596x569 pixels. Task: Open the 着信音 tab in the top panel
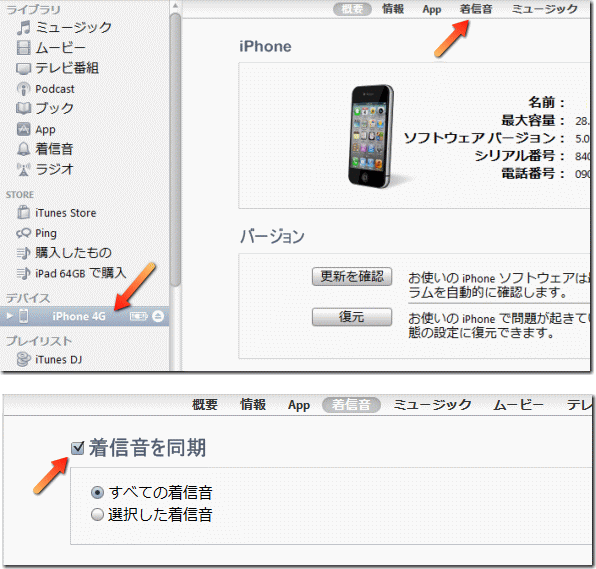coord(476,9)
